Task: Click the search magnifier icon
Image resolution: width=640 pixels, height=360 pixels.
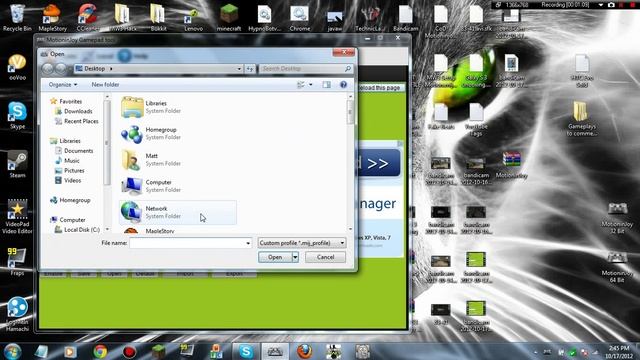Action: (348, 69)
